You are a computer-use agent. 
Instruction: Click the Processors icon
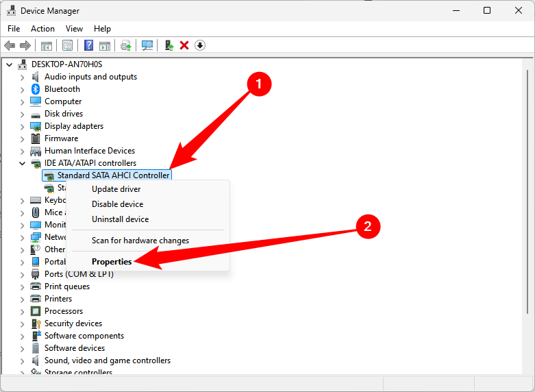(x=36, y=311)
